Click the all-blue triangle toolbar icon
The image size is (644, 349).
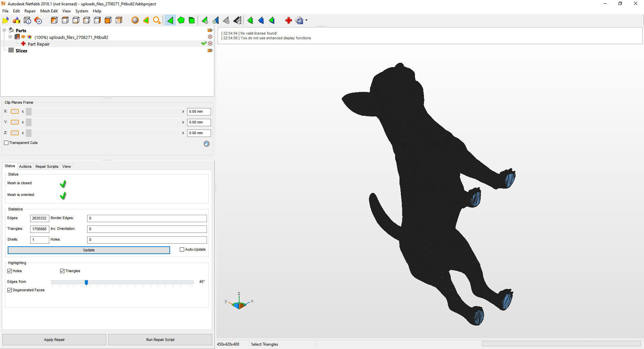pyautogui.click(x=261, y=20)
